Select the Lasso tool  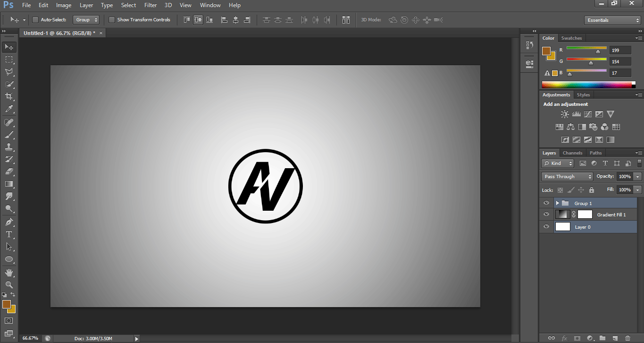pos(8,72)
